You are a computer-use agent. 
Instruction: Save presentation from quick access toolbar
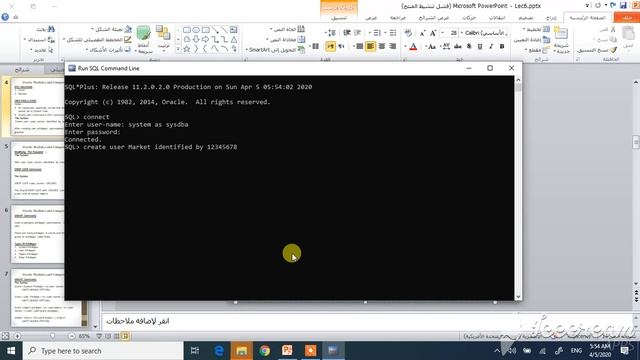[x=623, y=5]
